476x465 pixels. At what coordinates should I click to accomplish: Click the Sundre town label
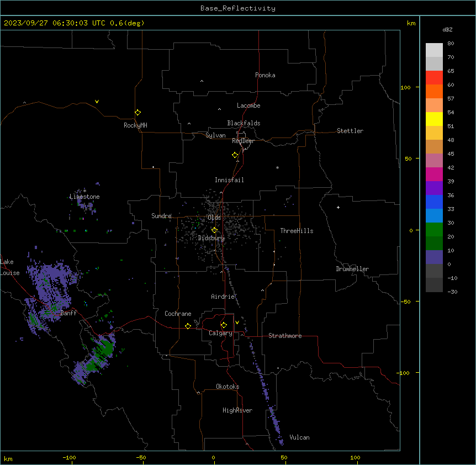point(161,216)
